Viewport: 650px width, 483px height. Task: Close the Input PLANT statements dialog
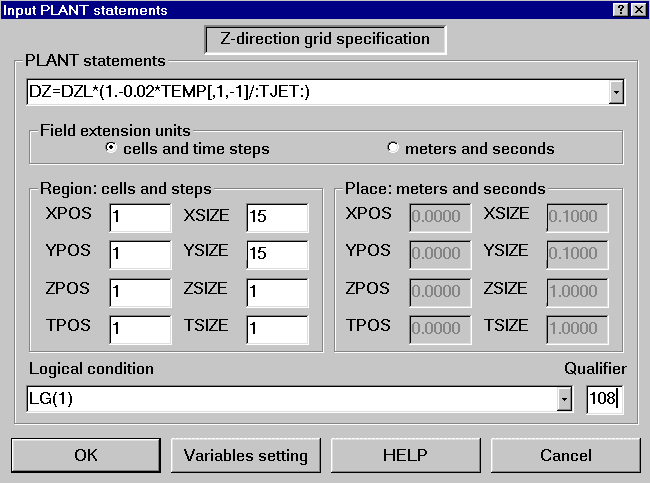click(x=637, y=9)
